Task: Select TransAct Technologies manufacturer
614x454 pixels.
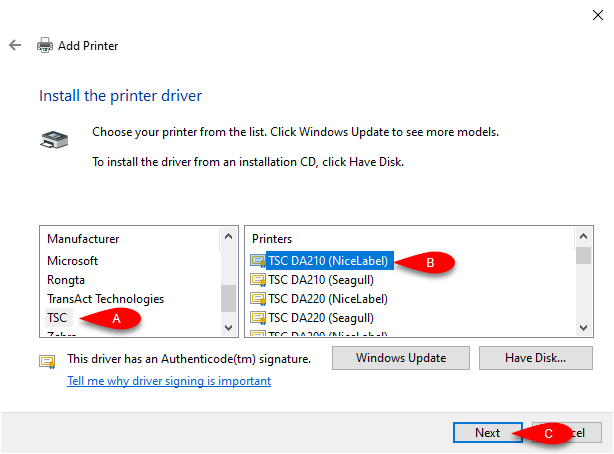Action: pos(105,299)
